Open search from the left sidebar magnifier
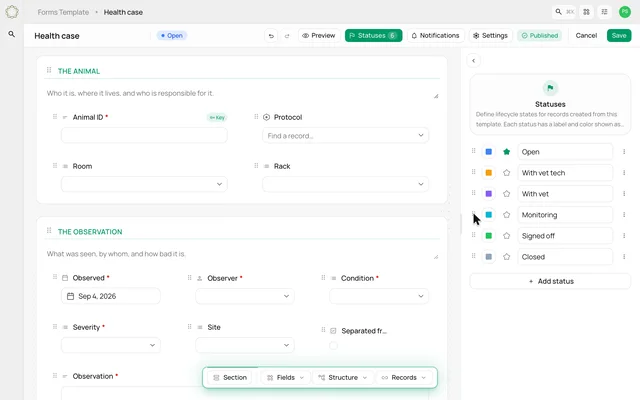This screenshot has width=640, height=400. [12, 34]
